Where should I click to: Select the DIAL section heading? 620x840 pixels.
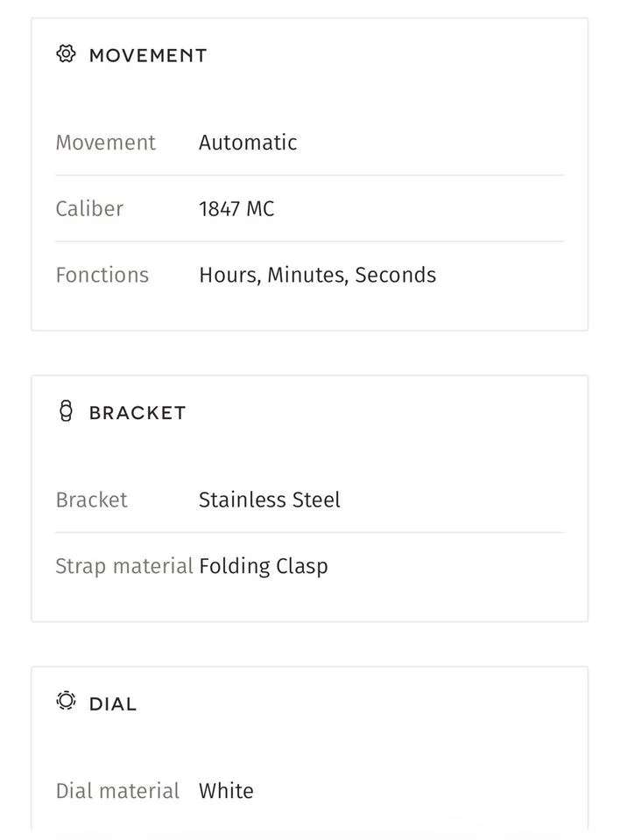[113, 703]
